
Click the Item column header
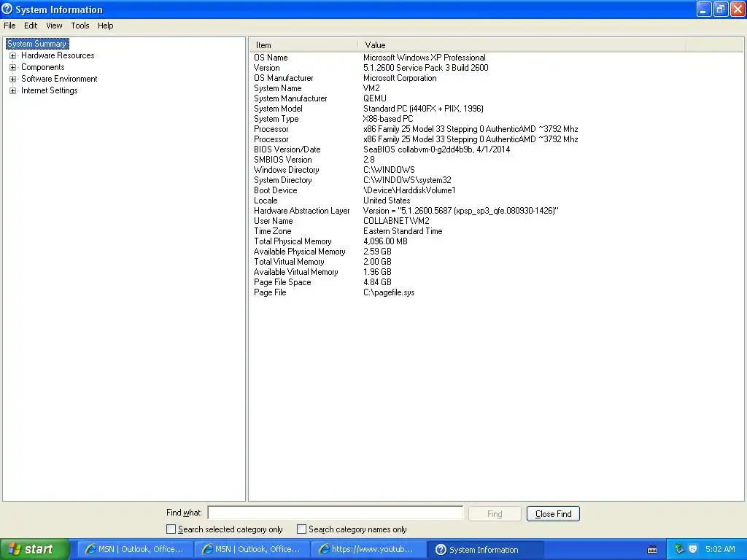[x=303, y=45]
